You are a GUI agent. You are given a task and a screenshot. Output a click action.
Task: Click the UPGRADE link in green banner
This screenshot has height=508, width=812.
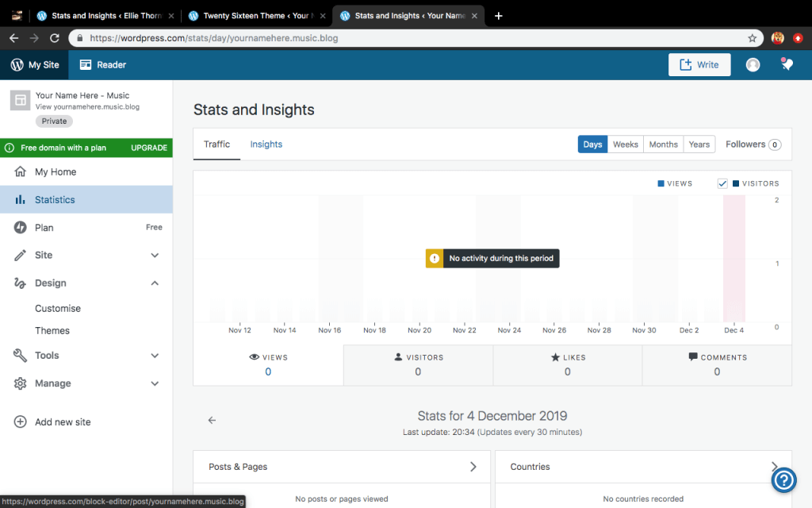(x=149, y=148)
